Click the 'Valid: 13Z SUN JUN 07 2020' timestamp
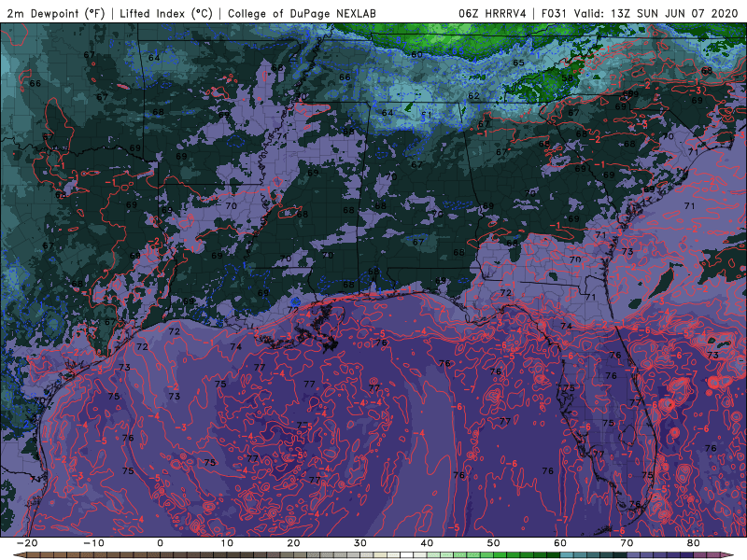This screenshot has width=747, height=560. [x=655, y=13]
